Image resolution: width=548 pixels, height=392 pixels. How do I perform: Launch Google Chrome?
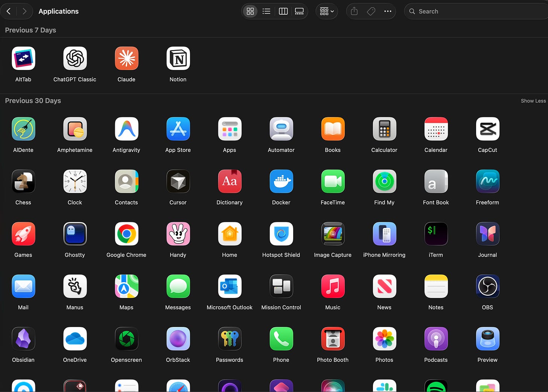(126, 234)
